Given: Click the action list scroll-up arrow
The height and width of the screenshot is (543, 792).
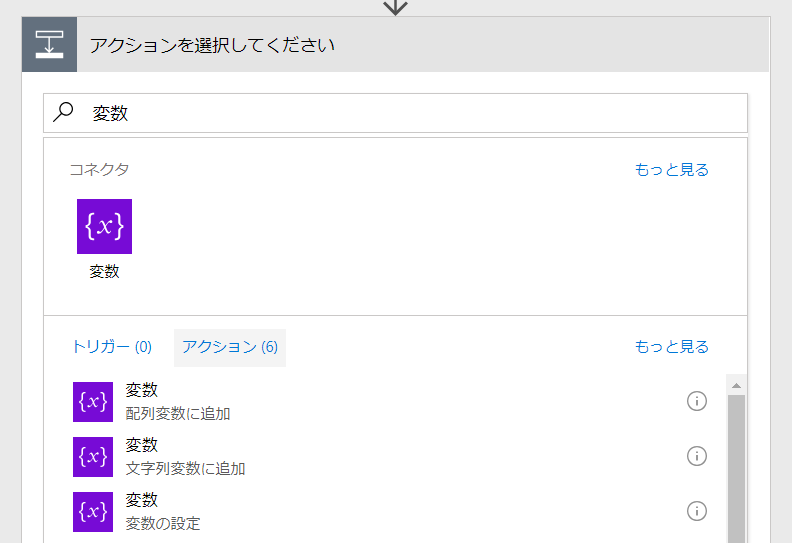Looking at the screenshot, I should (736, 385).
